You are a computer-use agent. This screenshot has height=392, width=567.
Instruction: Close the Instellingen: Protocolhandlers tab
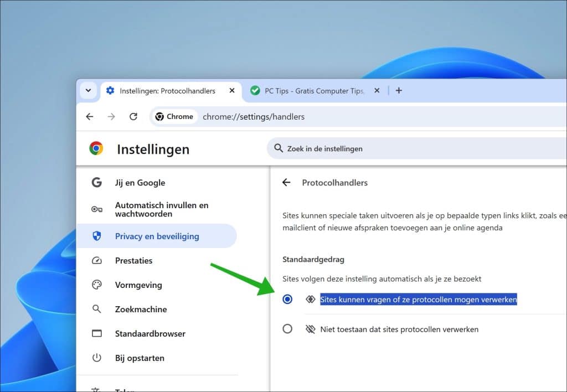click(x=232, y=90)
